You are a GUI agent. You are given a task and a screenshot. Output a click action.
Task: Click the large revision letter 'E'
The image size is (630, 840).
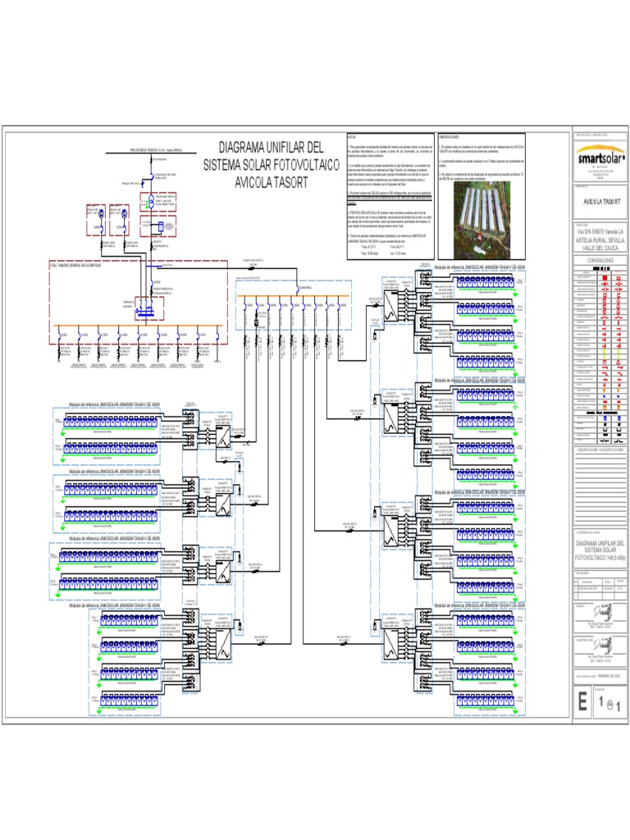click(x=582, y=701)
